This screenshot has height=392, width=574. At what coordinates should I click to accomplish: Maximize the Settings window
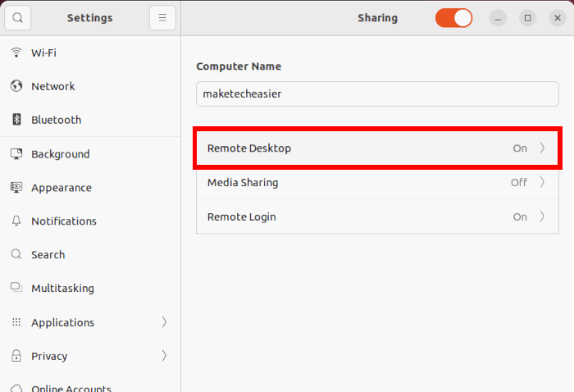528,18
